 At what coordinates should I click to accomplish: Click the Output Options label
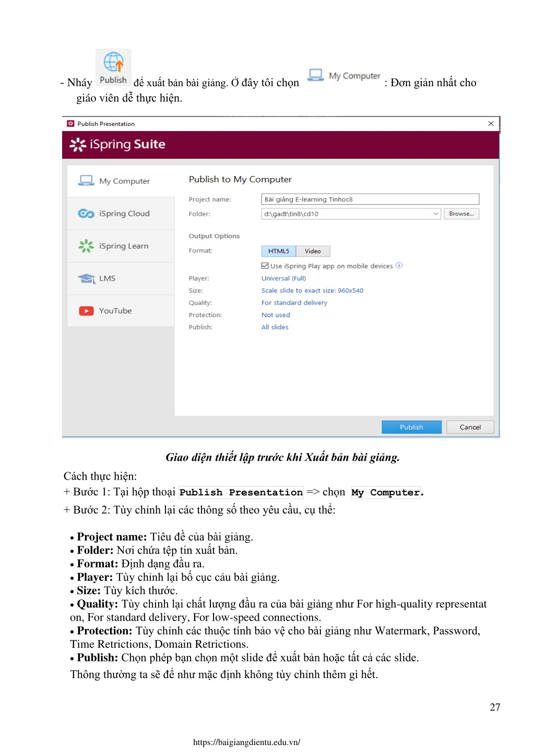[214, 236]
